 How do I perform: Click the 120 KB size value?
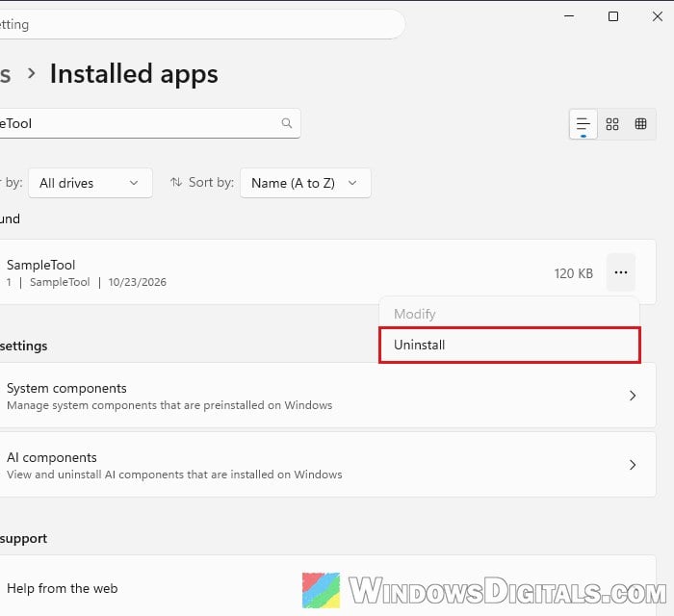click(x=574, y=273)
